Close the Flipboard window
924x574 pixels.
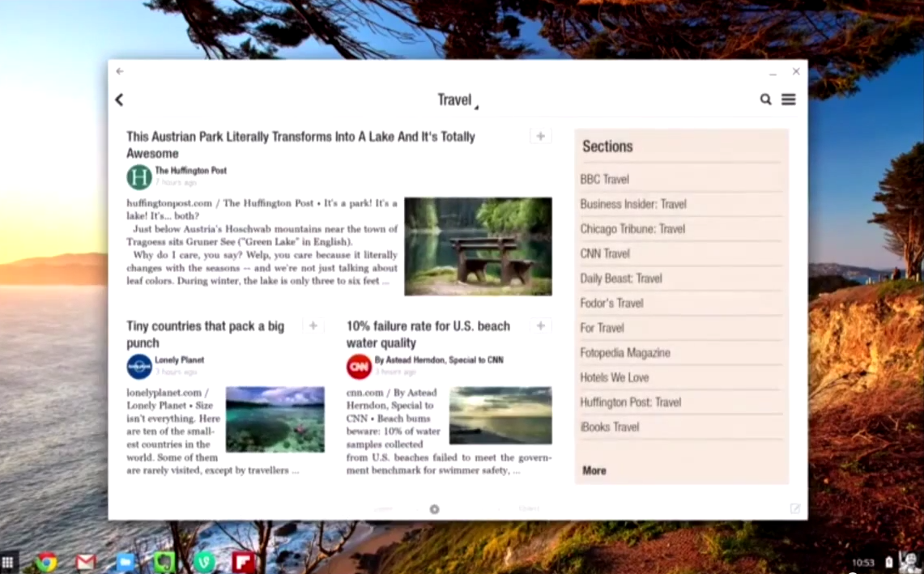click(796, 71)
